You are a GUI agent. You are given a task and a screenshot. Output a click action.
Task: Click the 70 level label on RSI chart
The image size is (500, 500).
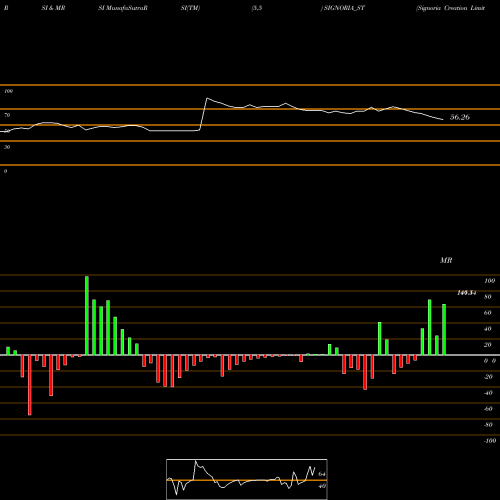tap(7, 115)
